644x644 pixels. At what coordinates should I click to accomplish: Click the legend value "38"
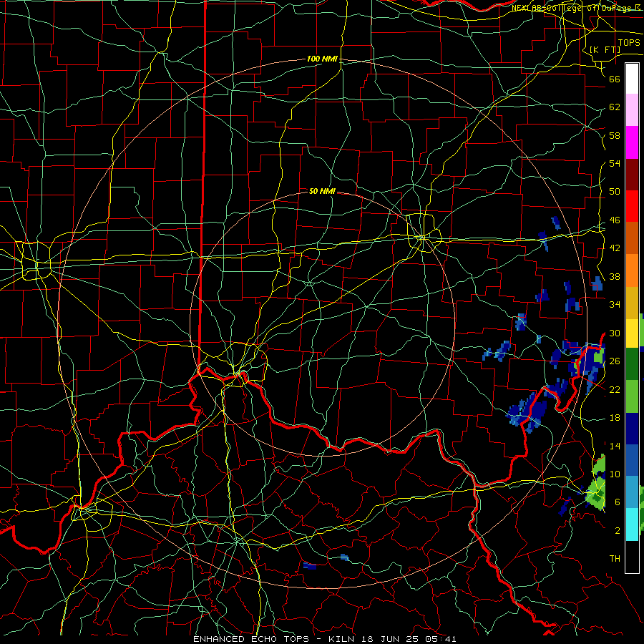tap(615, 276)
